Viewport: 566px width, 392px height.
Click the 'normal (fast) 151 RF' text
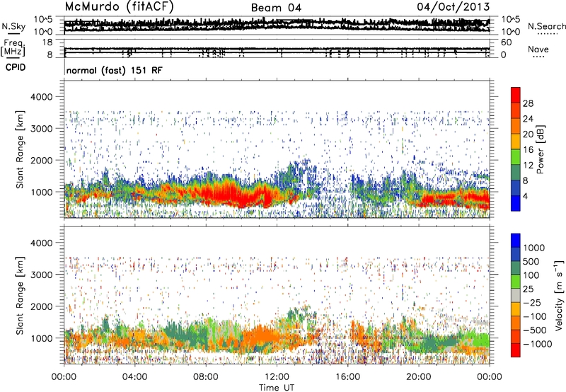(x=114, y=70)
